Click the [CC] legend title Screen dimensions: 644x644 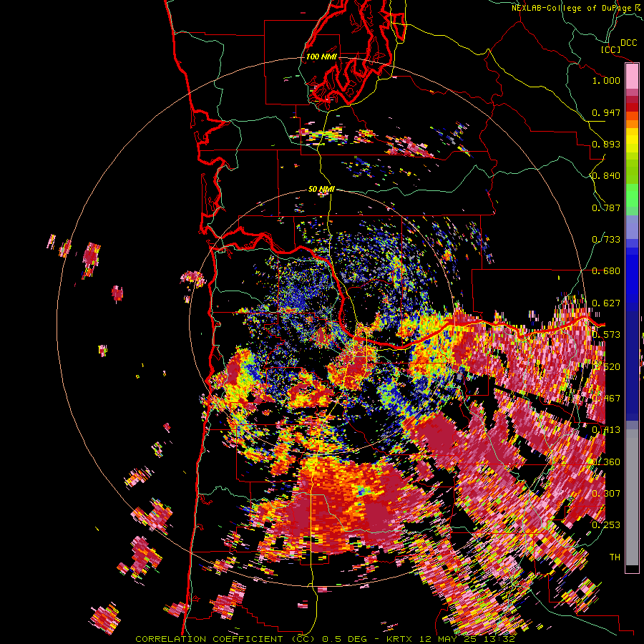(x=611, y=49)
